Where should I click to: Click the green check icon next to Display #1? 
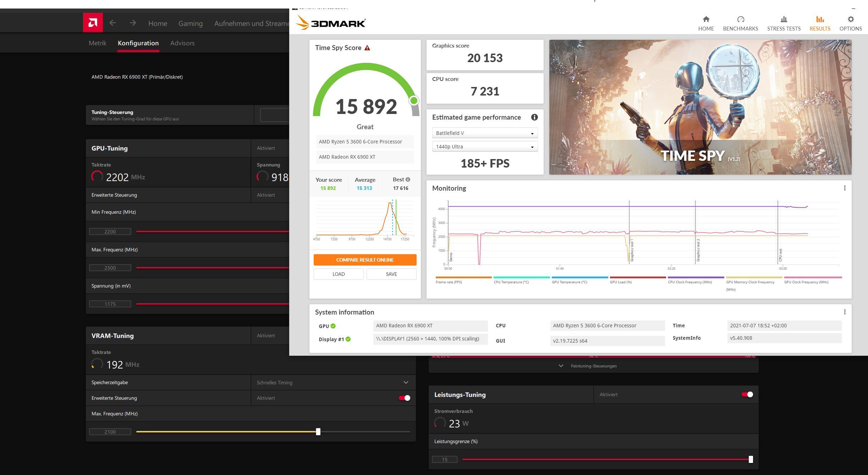pyautogui.click(x=348, y=339)
